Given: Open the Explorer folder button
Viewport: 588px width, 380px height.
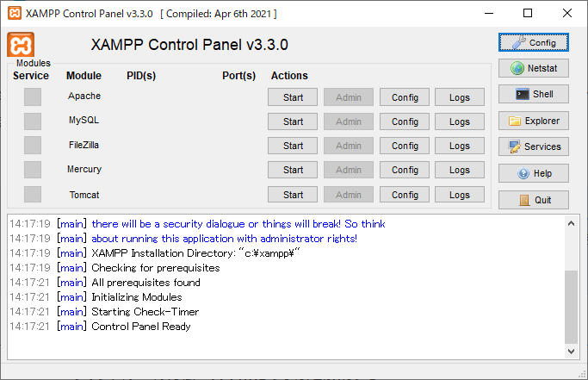Looking at the screenshot, I should [x=533, y=121].
